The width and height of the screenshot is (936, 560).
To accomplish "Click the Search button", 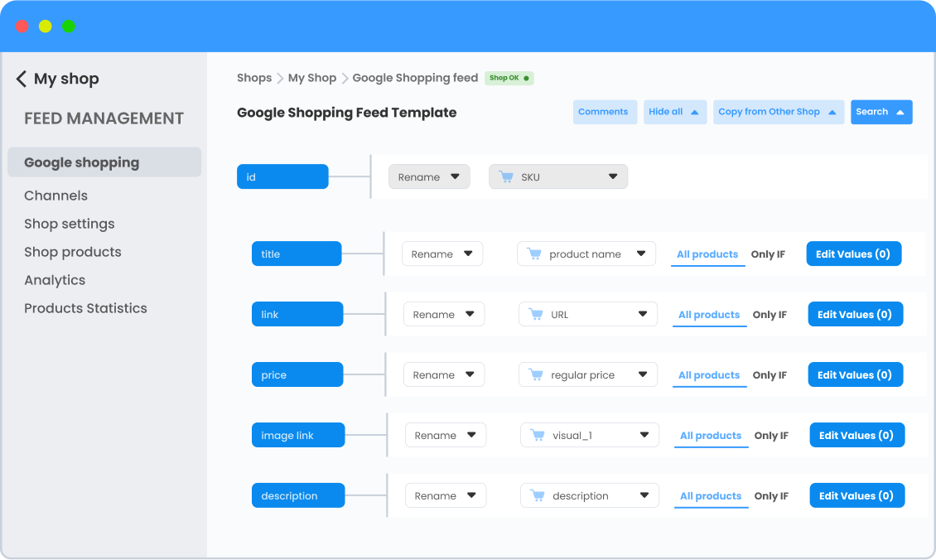I will tap(881, 112).
